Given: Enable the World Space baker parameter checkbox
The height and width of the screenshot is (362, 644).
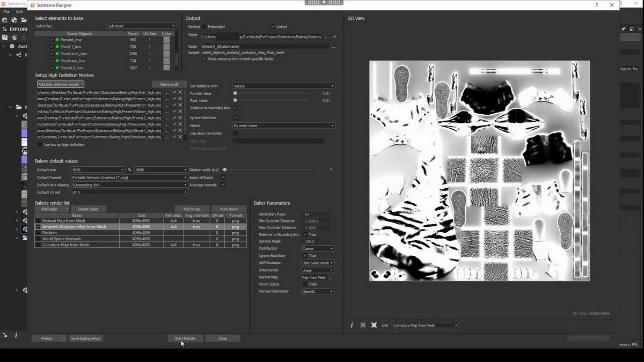Looking at the screenshot, I should (305, 284).
